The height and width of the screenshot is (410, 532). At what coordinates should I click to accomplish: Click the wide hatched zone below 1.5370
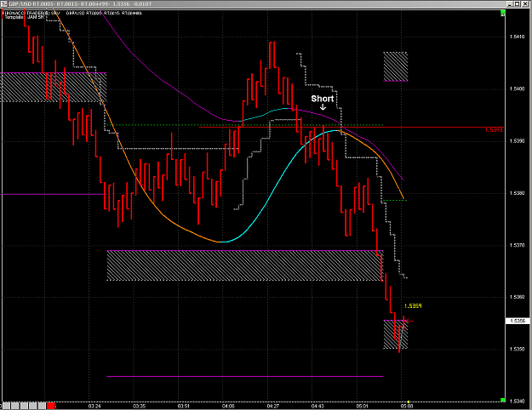(245, 265)
